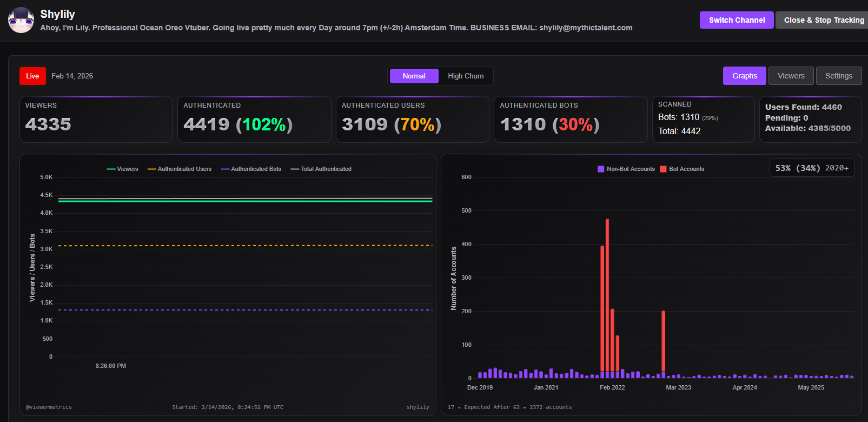The image size is (868, 422).
Task: Open the Settings tab
Action: (838, 76)
